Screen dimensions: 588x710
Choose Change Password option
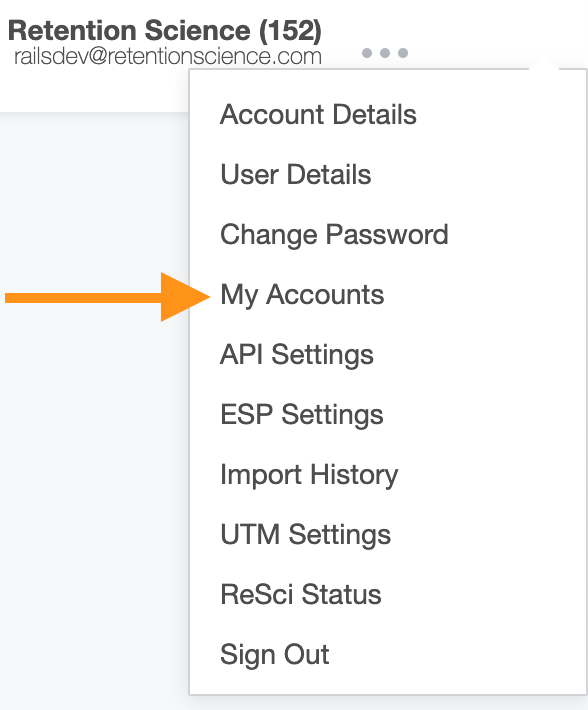(334, 235)
